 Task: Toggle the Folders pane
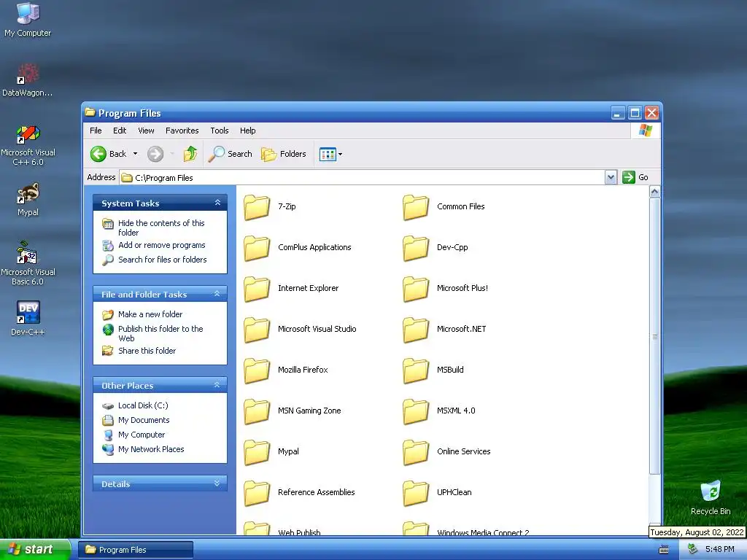(x=284, y=154)
